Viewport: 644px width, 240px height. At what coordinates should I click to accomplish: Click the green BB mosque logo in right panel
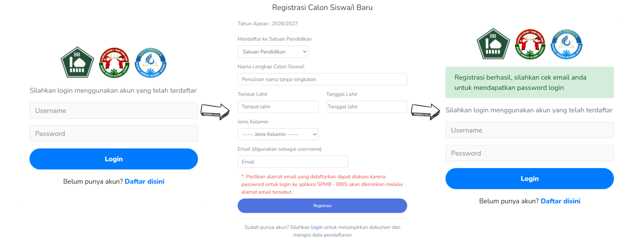tap(493, 43)
